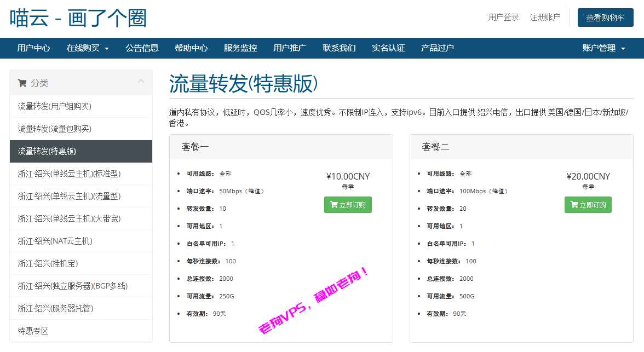Image resolution: width=644 pixels, height=352 pixels.
Task: Click the shopping cart icon beside 分类
Action: (22, 83)
